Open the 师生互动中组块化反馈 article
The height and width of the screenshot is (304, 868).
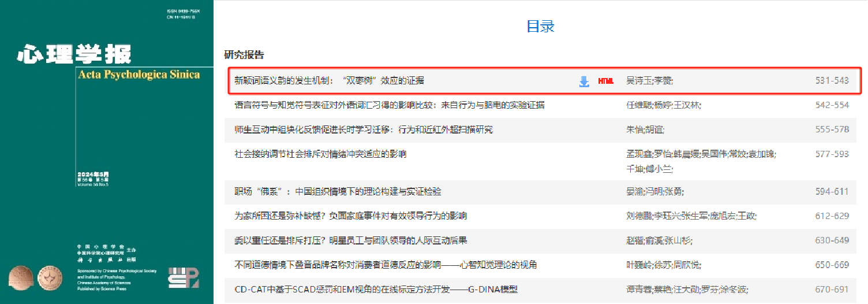click(x=363, y=129)
